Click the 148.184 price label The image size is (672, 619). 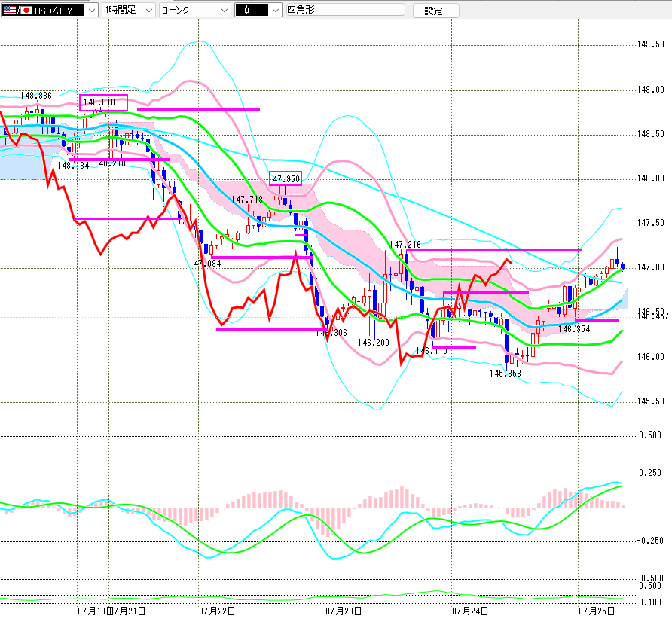pyautogui.click(x=73, y=166)
